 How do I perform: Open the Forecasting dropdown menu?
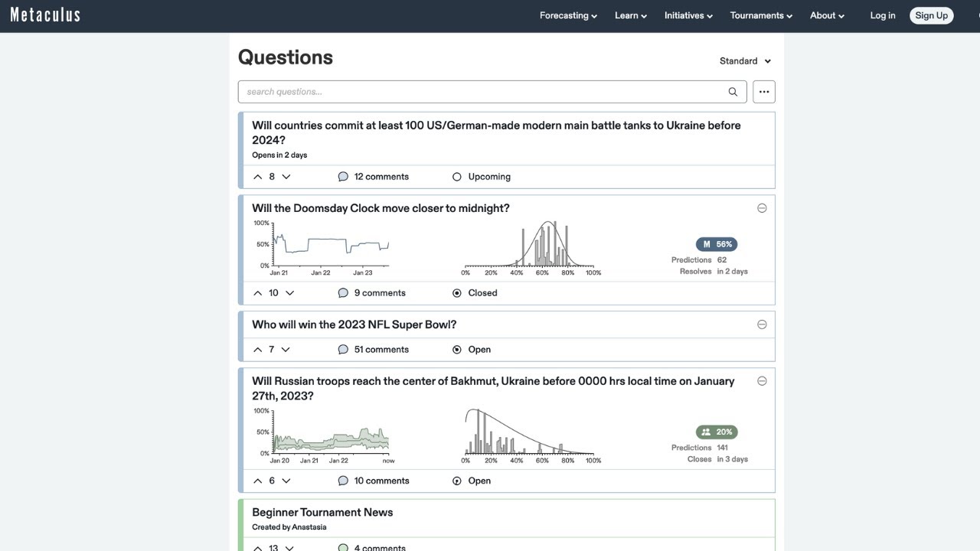[x=568, y=15]
